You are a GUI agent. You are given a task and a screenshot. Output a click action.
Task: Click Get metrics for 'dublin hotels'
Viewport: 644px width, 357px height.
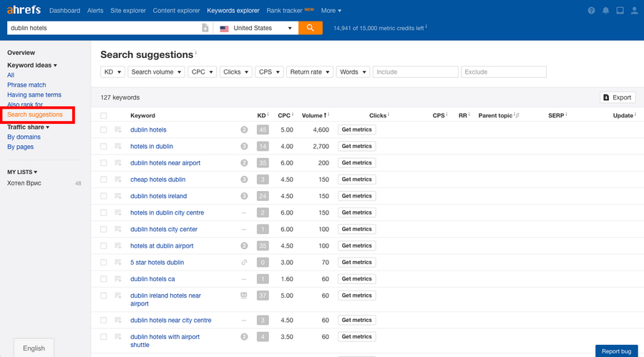coord(356,129)
